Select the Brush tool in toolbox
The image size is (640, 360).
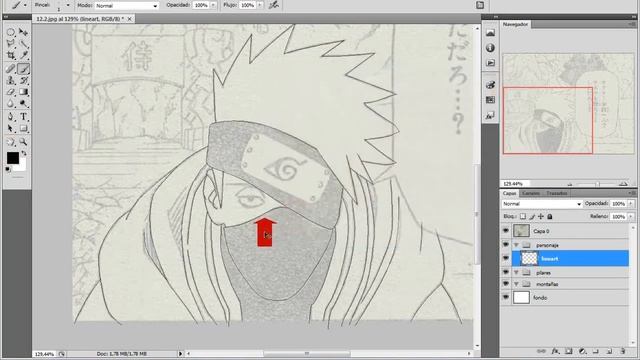click(23, 69)
